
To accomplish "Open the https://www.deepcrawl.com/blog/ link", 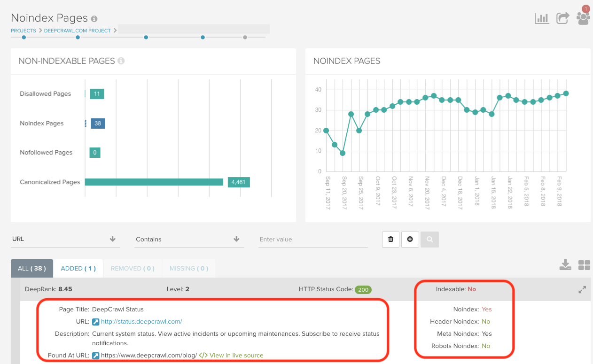I will click(149, 356).
